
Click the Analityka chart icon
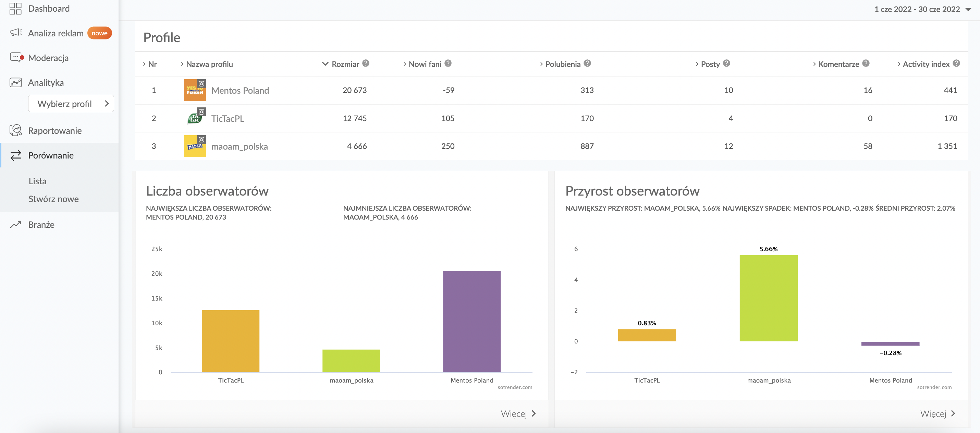[x=16, y=82]
